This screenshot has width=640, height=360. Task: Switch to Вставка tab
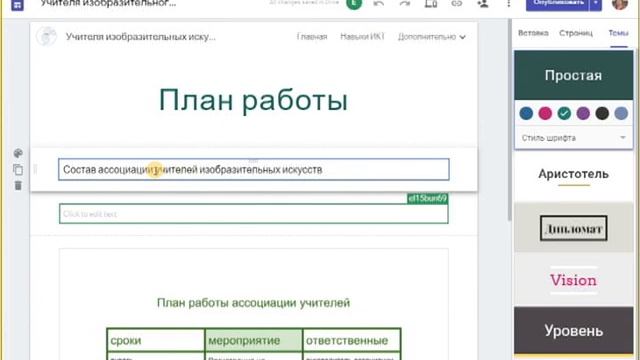(x=533, y=33)
